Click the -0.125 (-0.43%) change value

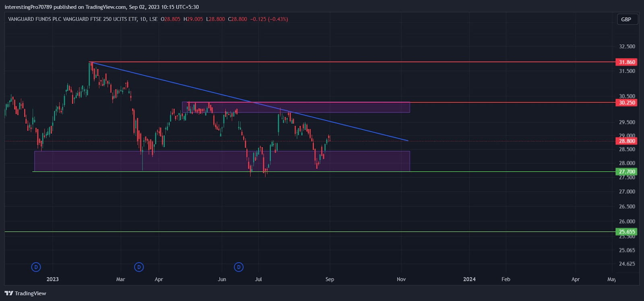pyautogui.click(x=269, y=19)
